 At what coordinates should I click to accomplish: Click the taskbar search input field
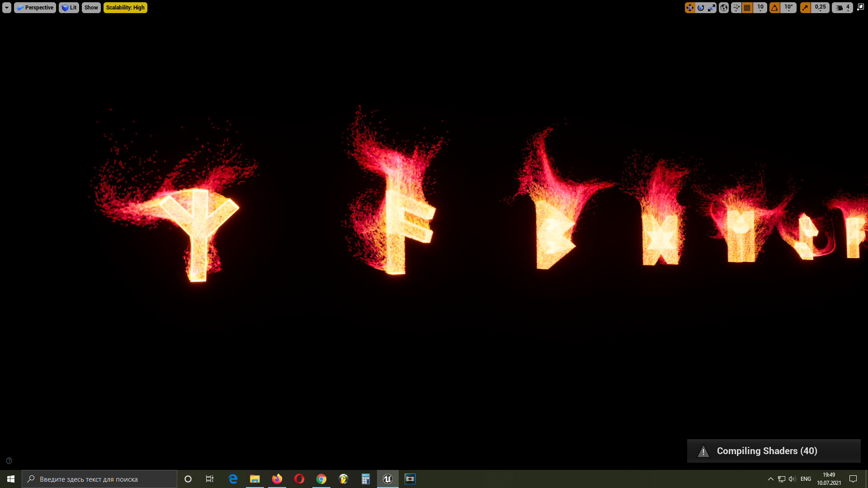[99, 479]
